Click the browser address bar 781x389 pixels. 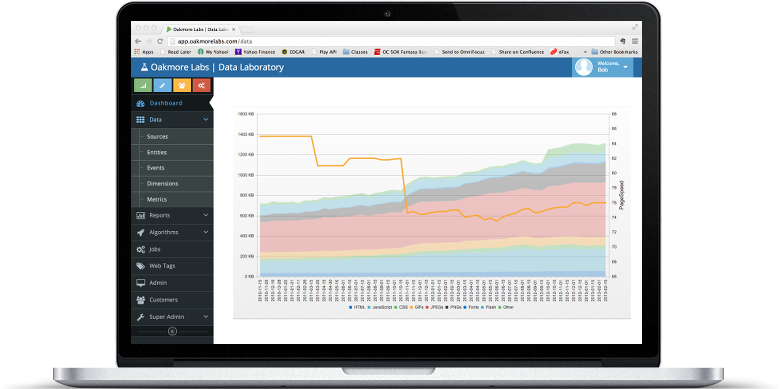click(392, 41)
